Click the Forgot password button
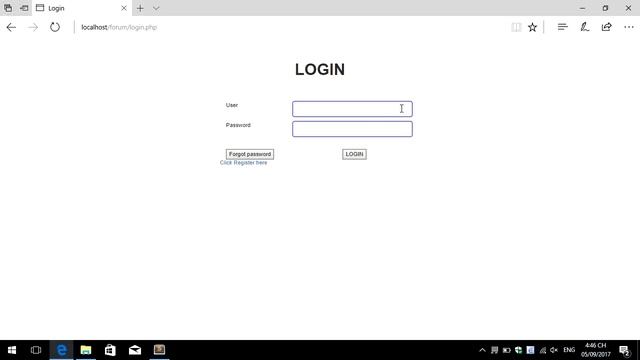The image size is (640, 360). pos(250,154)
